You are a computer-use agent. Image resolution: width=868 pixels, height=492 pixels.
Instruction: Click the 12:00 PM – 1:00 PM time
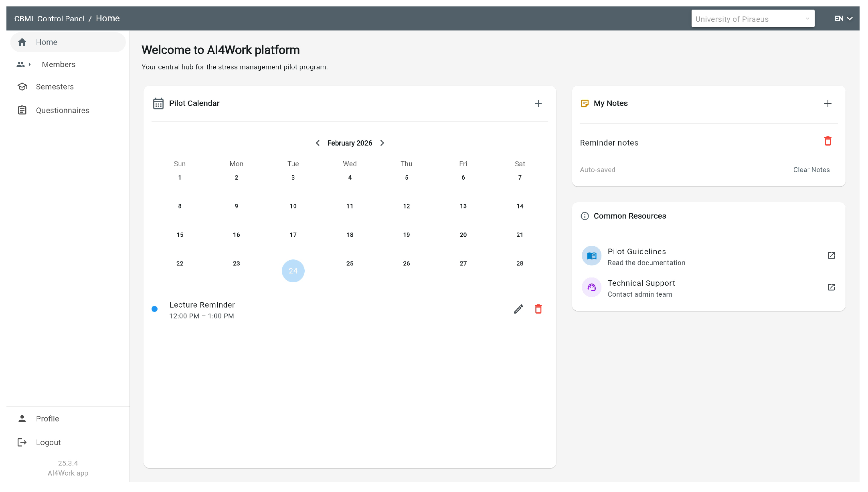(202, 316)
